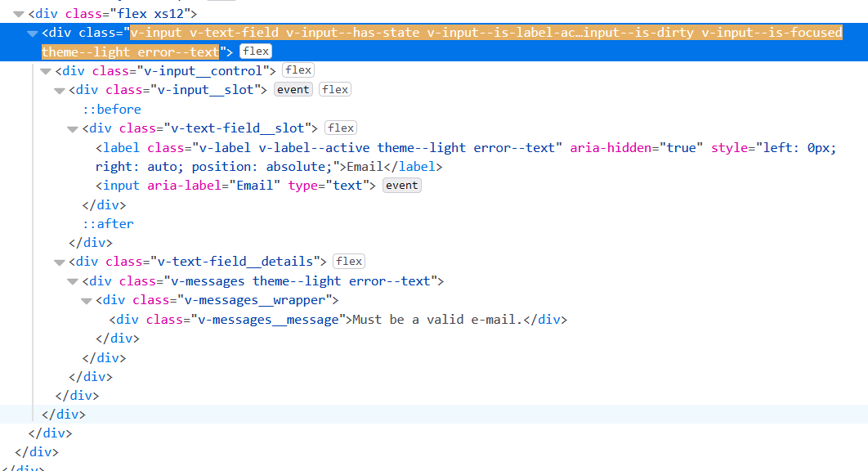Collapse the v-input__control div
This screenshot has height=471, width=868.
(x=45, y=70)
